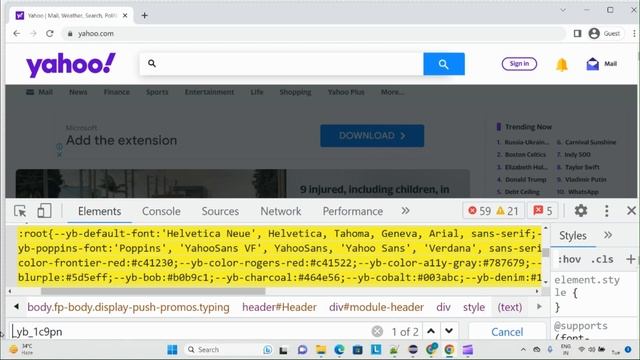Select the (text) breadcrumb
The image size is (640, 360).
[509, 307]
